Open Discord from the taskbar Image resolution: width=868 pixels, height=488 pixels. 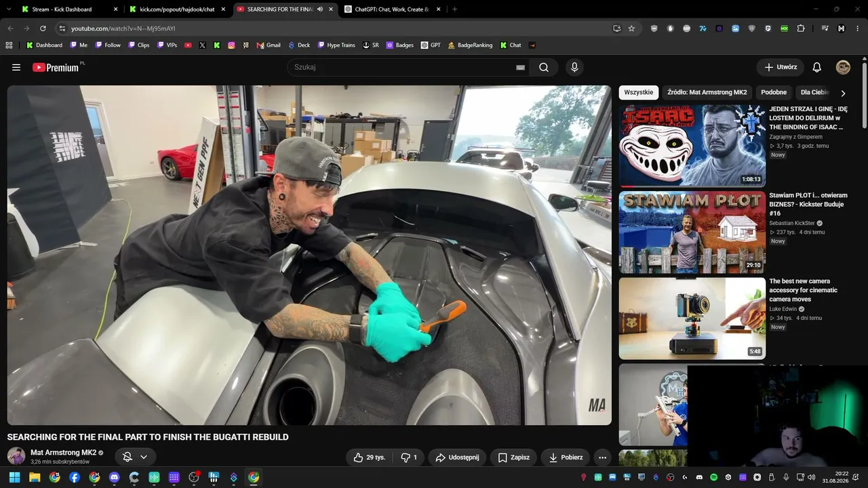(114, 477)
